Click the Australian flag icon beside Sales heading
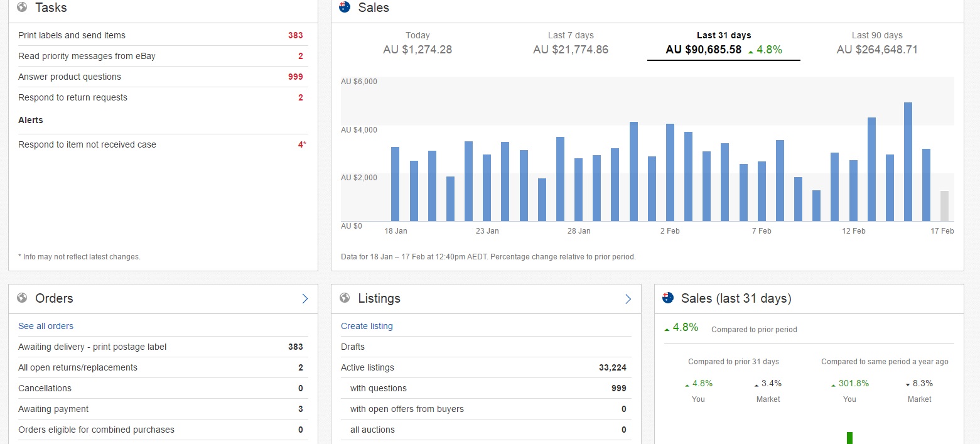The image size is (980, 444). point(344,8)
